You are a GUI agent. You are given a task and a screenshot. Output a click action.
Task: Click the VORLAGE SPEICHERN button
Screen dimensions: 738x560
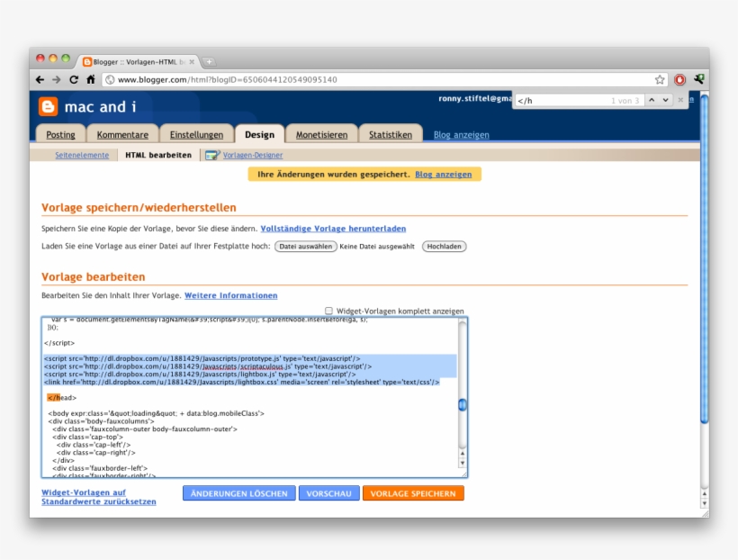pos(414,493)
